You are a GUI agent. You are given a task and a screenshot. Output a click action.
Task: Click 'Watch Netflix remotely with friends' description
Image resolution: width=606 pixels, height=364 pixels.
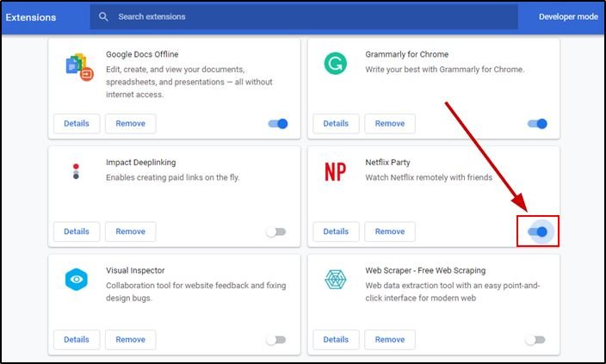coord(429,177)
